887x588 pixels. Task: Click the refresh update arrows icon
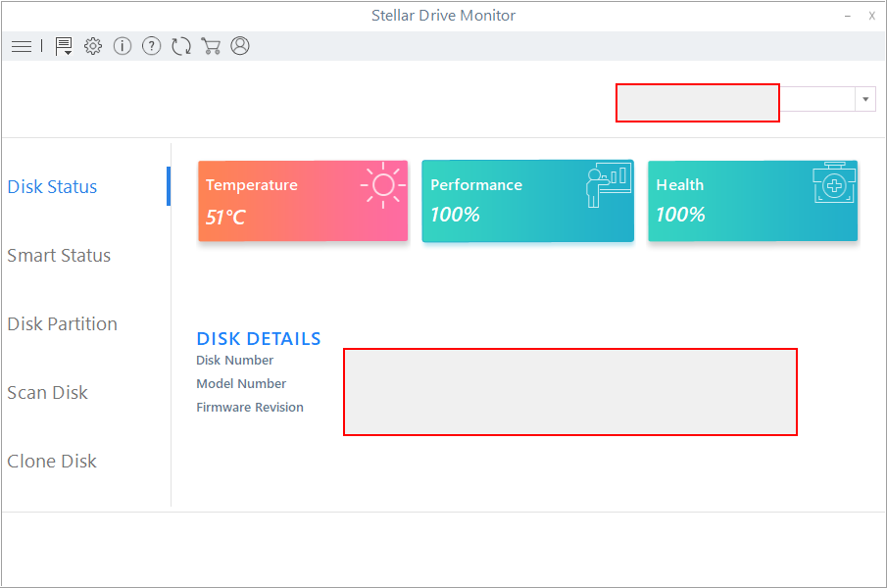181,46
